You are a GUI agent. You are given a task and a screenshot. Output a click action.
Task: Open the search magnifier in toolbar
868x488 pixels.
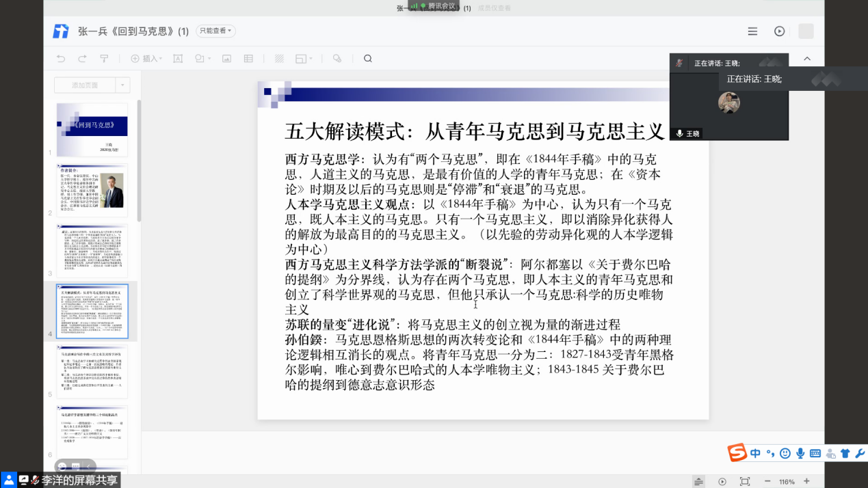point(368,59)
